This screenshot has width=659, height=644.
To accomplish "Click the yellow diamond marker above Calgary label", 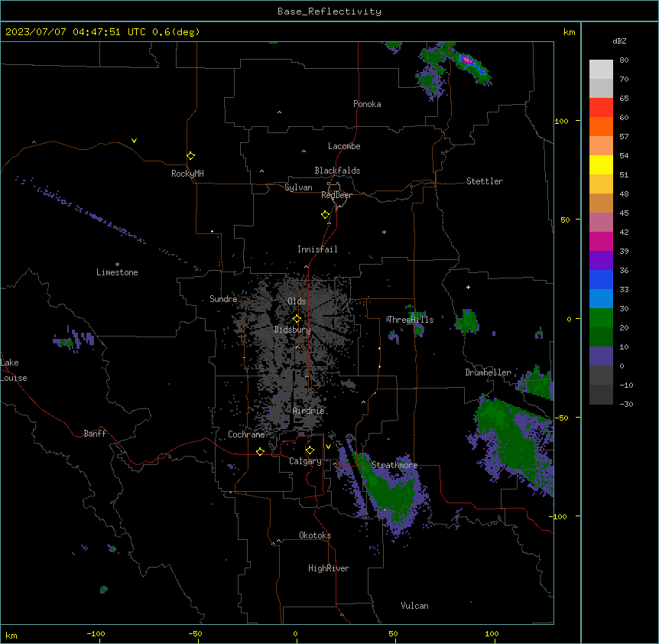I will coord(310,450).
